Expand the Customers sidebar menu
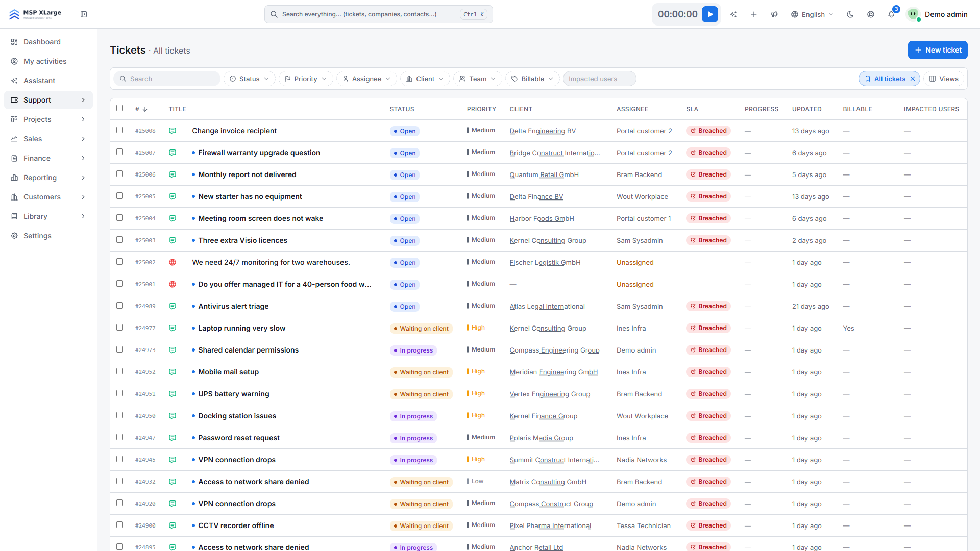This screenshot has width=980, height=551. click(x=48, y=197)
